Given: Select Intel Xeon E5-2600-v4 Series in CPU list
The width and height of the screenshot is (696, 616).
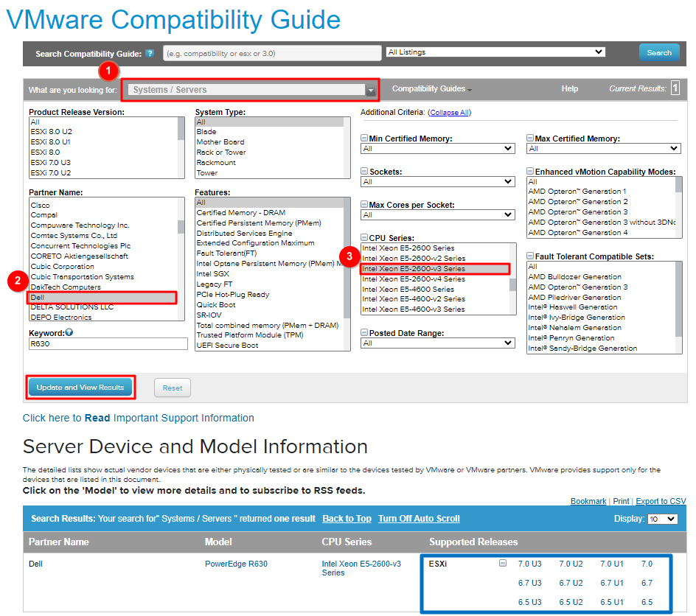Looking at the screenshot, I should (x=414, y=279).
